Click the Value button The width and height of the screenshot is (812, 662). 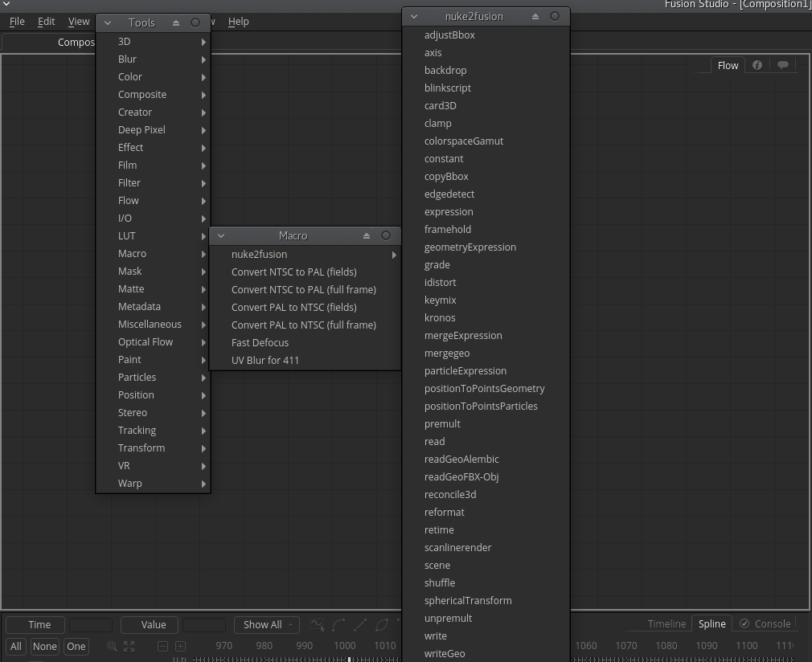(150, 625)
